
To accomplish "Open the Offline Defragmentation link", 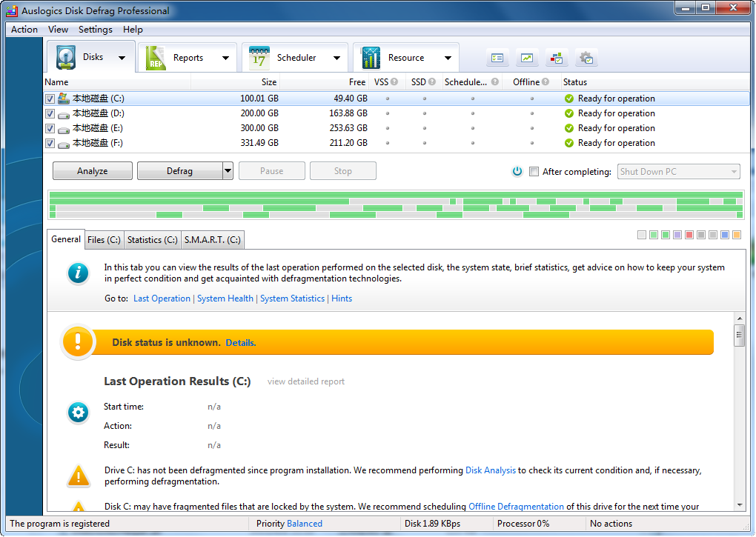I will [x=516, y=507].
